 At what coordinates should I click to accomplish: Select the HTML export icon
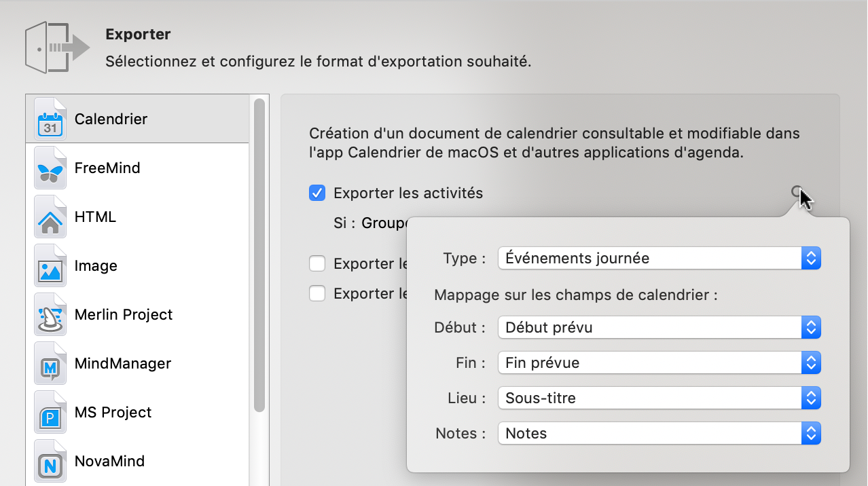(x=51, y=216)
